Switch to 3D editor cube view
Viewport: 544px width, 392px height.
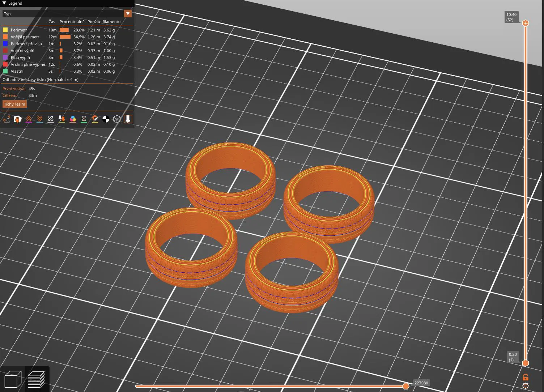(13, 379)
